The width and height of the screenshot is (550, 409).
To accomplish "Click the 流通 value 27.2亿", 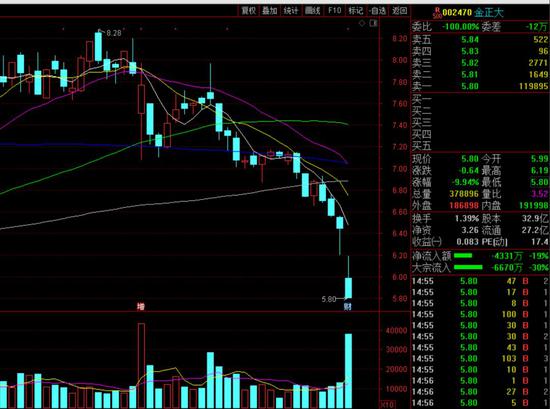I will (x=535, y=230).
